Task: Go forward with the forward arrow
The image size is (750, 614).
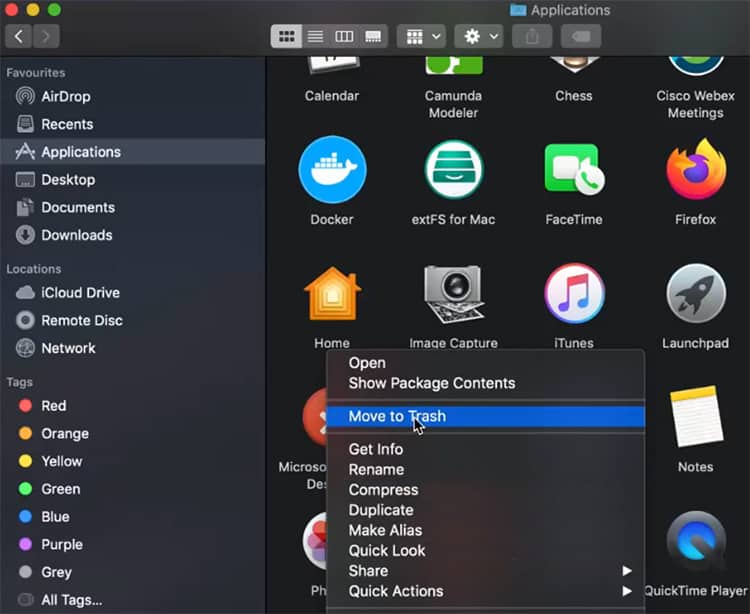Action: coord(46,36)
